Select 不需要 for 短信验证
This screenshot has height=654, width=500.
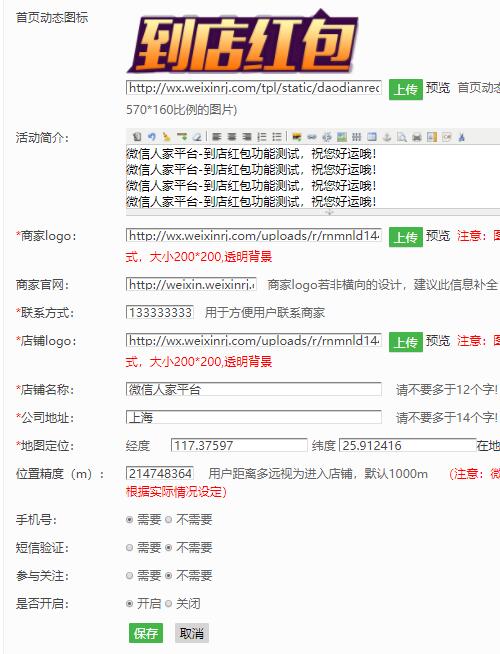click(x=168, y=548)
